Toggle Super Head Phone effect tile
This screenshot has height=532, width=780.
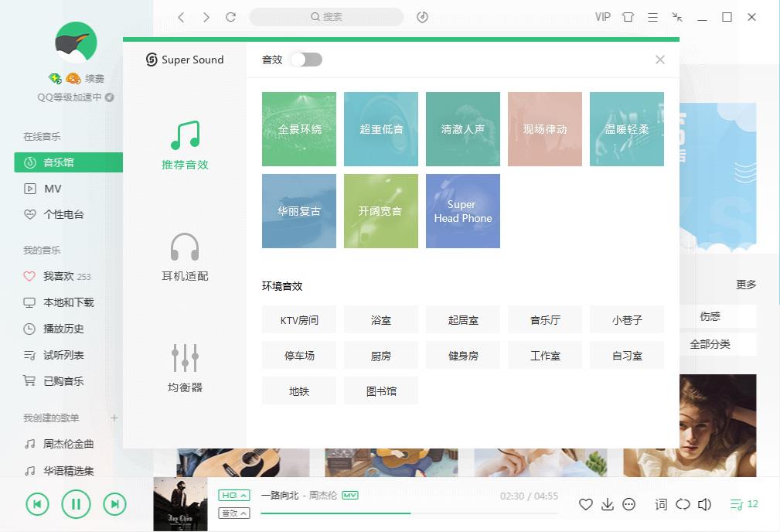[462, 210]
